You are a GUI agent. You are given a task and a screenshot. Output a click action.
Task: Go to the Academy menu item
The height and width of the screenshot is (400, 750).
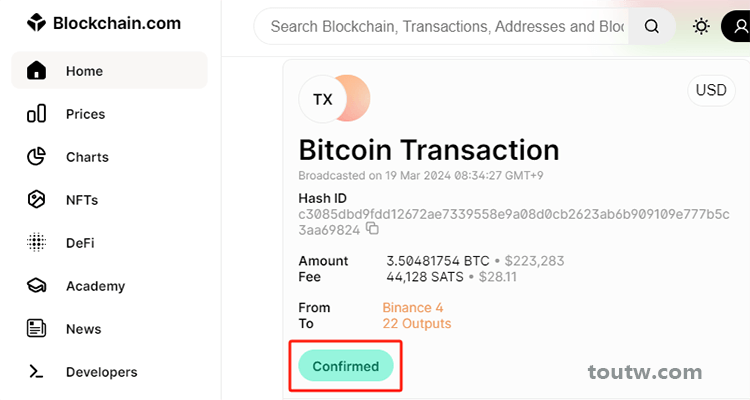point(109,286)
